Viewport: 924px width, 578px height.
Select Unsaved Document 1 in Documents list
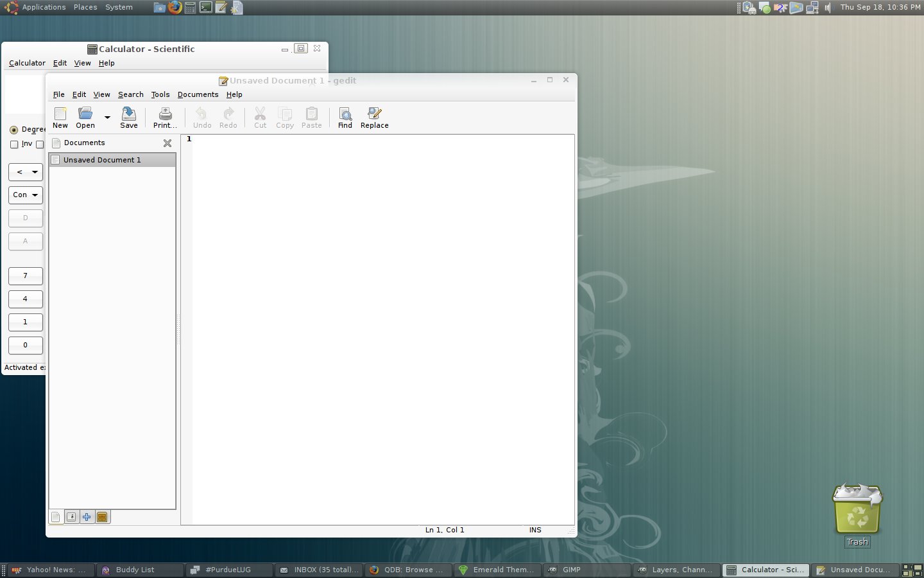pyautogui.click(x=112, y=160)
